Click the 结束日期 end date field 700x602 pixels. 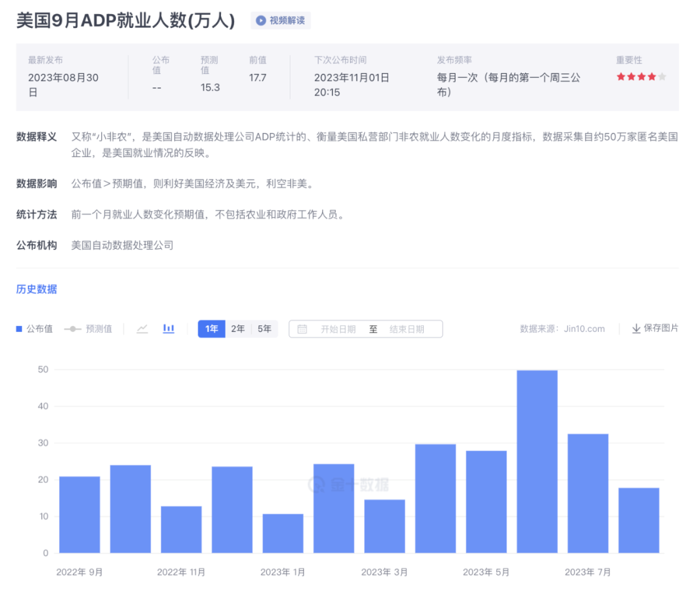[406, 329]
